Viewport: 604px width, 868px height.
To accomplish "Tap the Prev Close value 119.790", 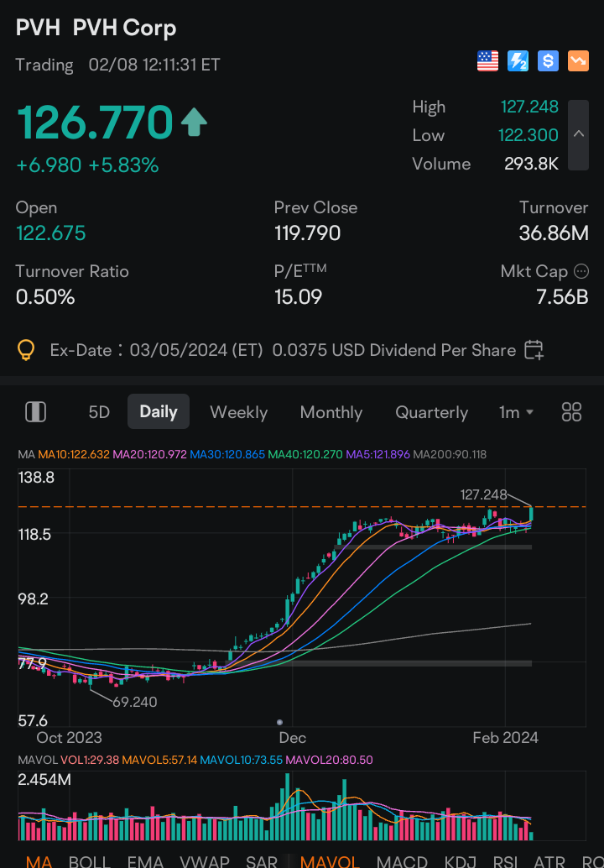I will point(308,233).
